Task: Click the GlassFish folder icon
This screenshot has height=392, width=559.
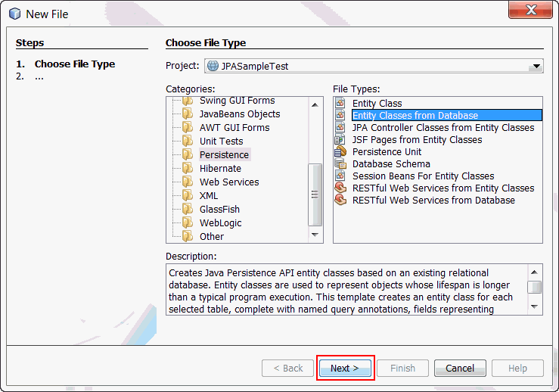Action: click(188, 209)
